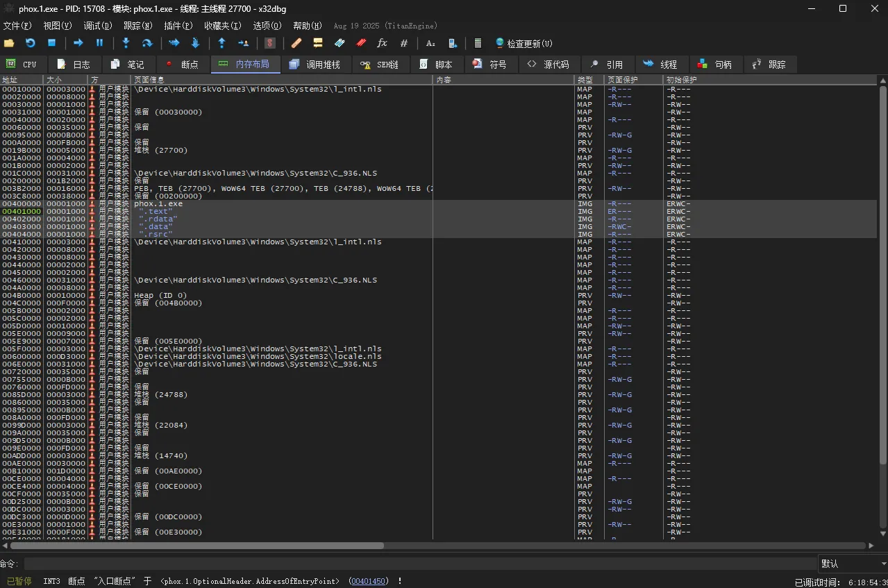This screenshot has width=888, height=588.
Task: Click the red bookmarks icon
Action: 361,43
